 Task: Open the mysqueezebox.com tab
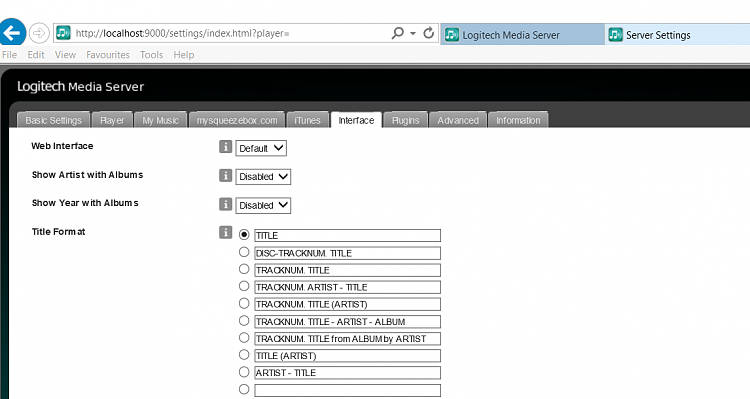click(x=237, y=120)
